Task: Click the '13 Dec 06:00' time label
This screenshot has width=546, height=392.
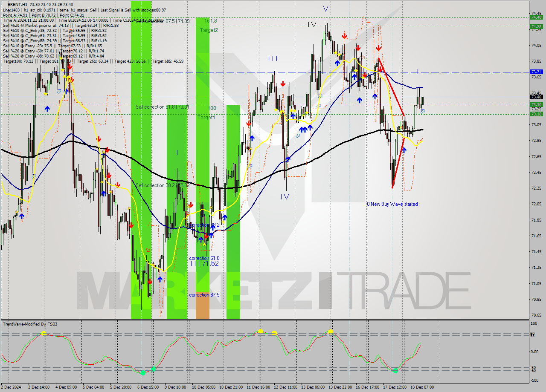Action: click(312, 387)
